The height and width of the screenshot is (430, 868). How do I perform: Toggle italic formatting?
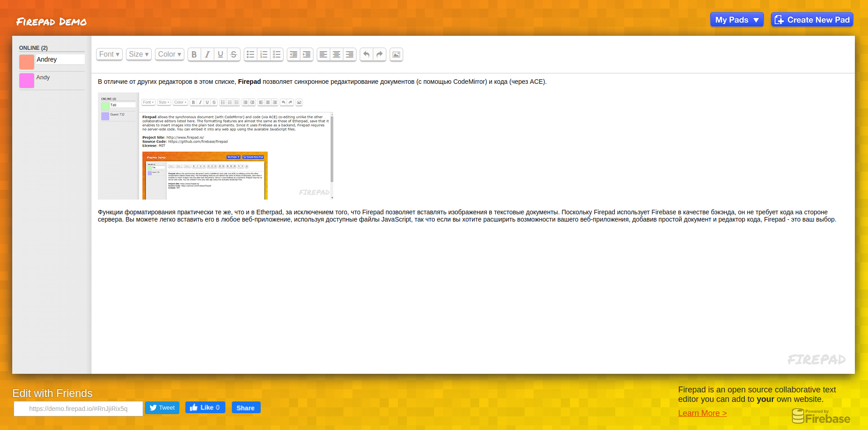click(207, 54)
